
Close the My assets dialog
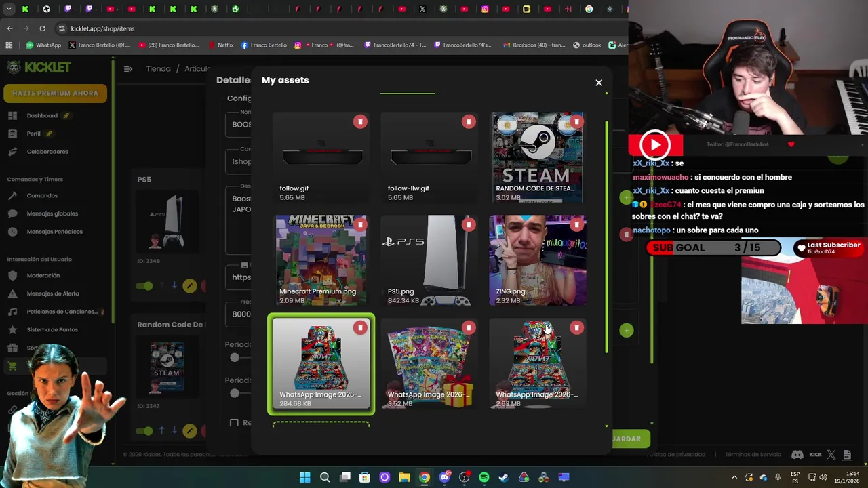599,83
